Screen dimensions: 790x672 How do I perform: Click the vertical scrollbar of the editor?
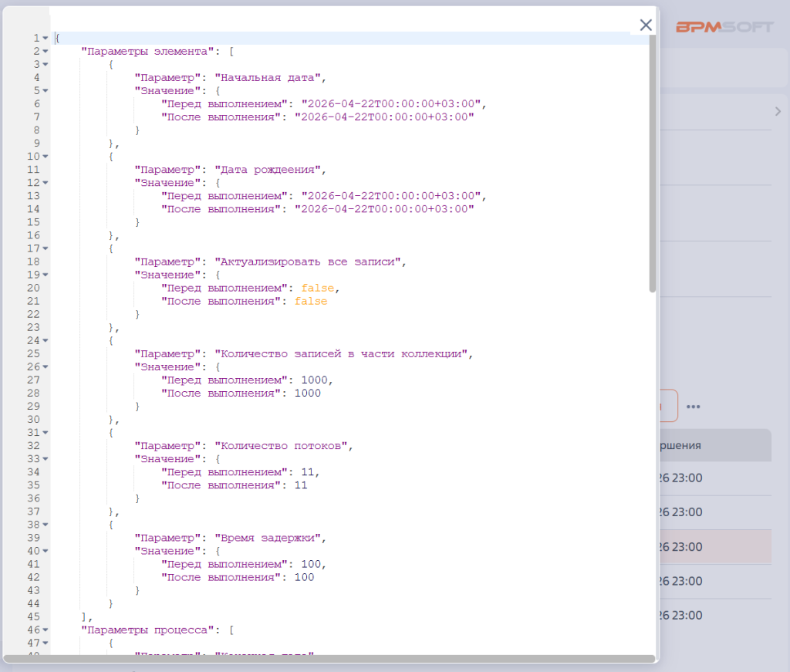653,164
